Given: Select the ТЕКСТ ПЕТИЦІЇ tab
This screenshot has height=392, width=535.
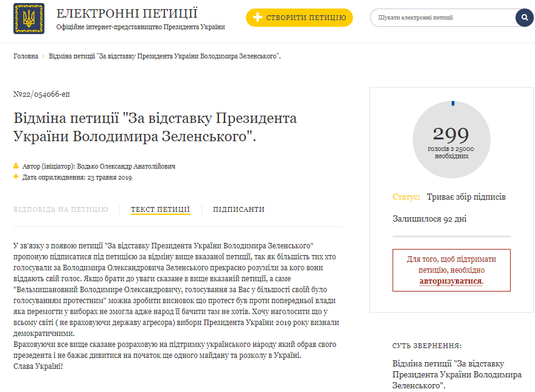Looking at the screenshot, I should [x=161, y=209].
